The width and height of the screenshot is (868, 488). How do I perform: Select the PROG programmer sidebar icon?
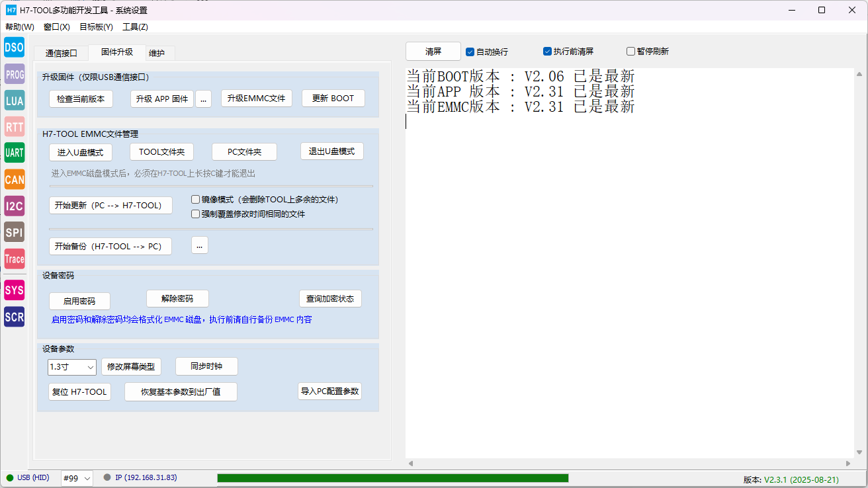pos(14,75)
